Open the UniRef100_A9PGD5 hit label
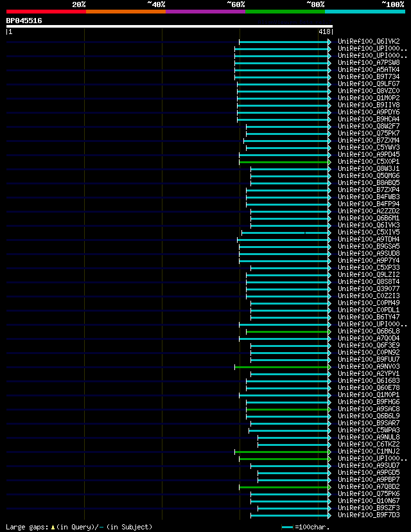 pyautogui.click(x=369, y=473)
